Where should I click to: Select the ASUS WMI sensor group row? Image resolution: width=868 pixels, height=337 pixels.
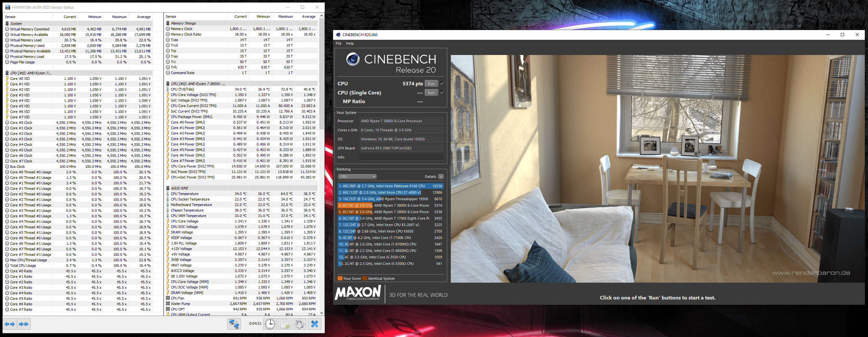point(241,188)
